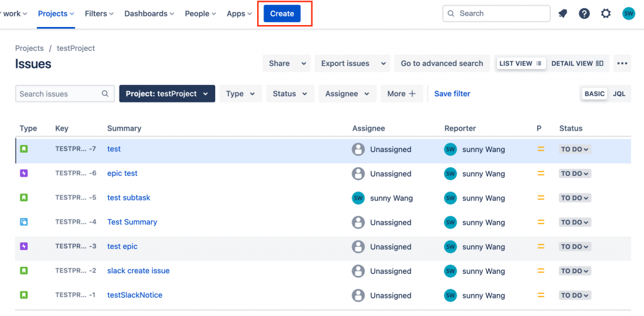This screenshot has width=644, height=316.
Task: Open the Filters menu
Action: tap(99, 13)
